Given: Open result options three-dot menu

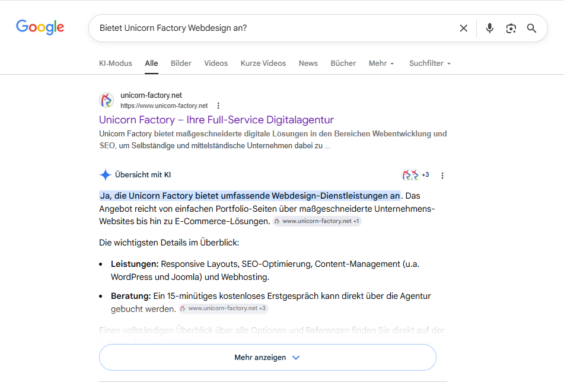Looking at the screenshot, I should coord(218,106).
